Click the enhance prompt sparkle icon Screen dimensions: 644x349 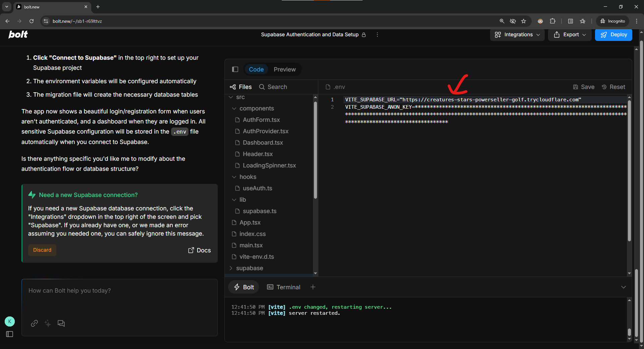(48, 323)
